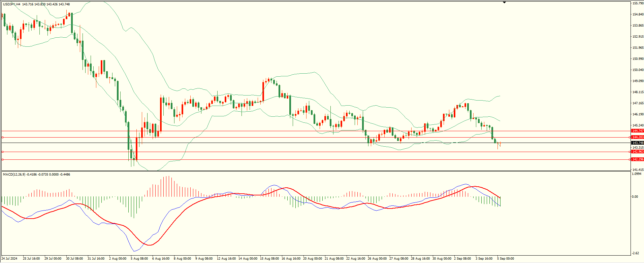The width and height of the screenshot is (644, 263).
Task: Click the chart shift triangle marker at top
Action: point(504,2)
